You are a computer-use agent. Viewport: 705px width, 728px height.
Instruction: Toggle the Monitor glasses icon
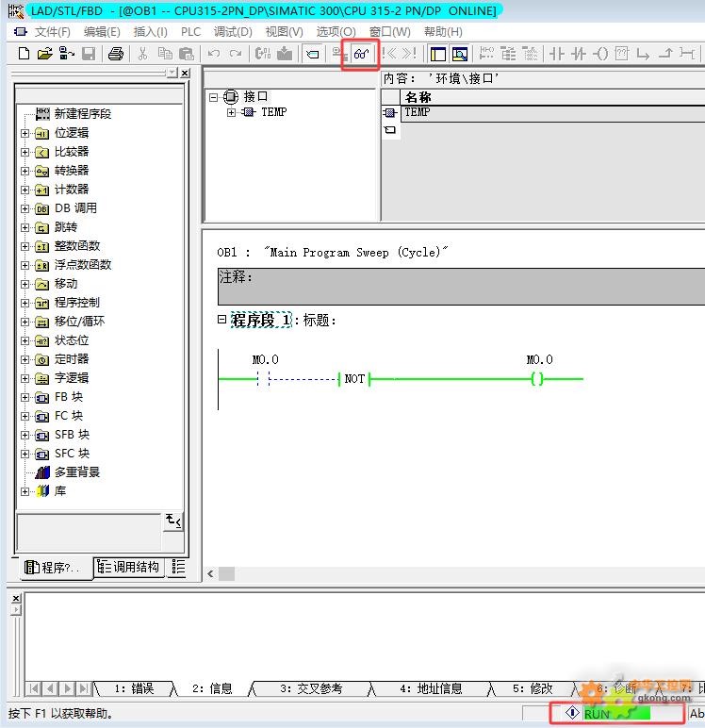point(361,54)
